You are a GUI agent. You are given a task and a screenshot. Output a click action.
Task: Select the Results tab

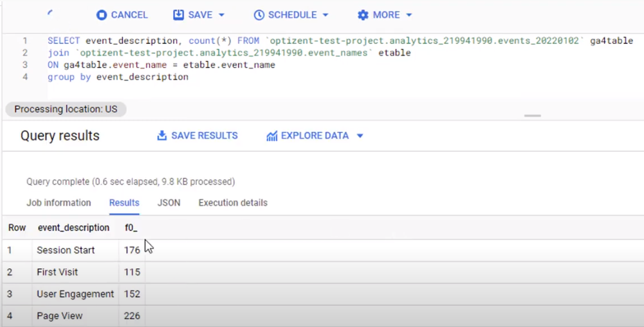tap(124, 203)
